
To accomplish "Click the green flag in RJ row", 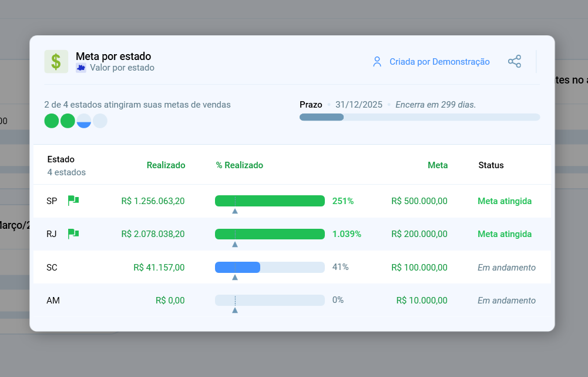I will click(x=73, y=233).
